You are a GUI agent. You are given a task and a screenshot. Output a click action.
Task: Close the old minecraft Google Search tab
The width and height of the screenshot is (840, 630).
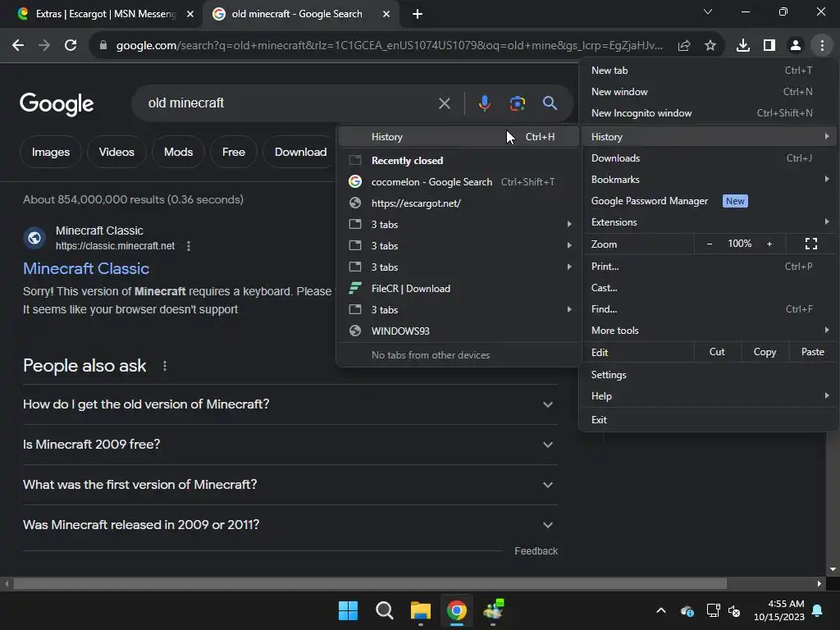click(x=386, y=14)
